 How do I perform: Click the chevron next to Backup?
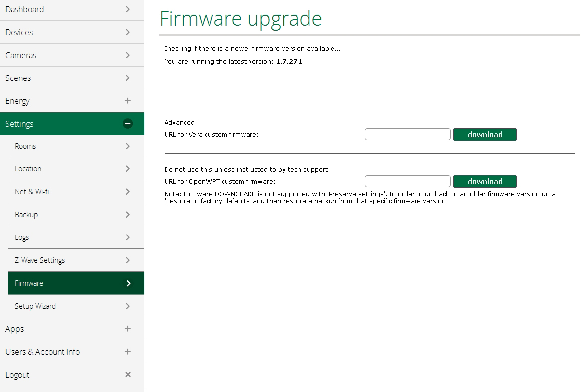click(128, 215)
